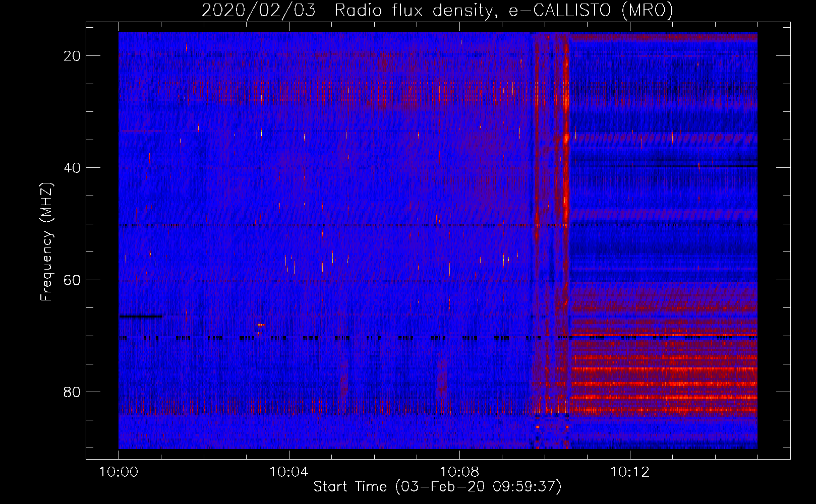Click the '60' frequency tick label

pos(72,280)
